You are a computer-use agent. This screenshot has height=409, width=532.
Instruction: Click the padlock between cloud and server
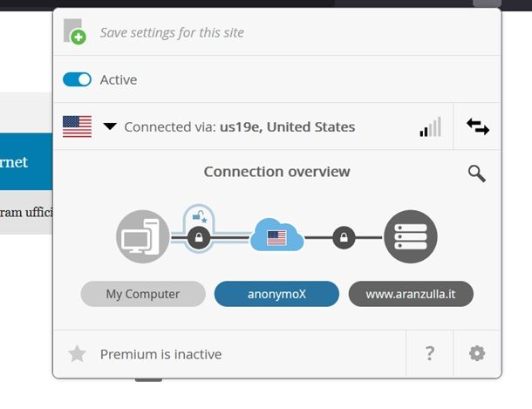coord(344,237)
